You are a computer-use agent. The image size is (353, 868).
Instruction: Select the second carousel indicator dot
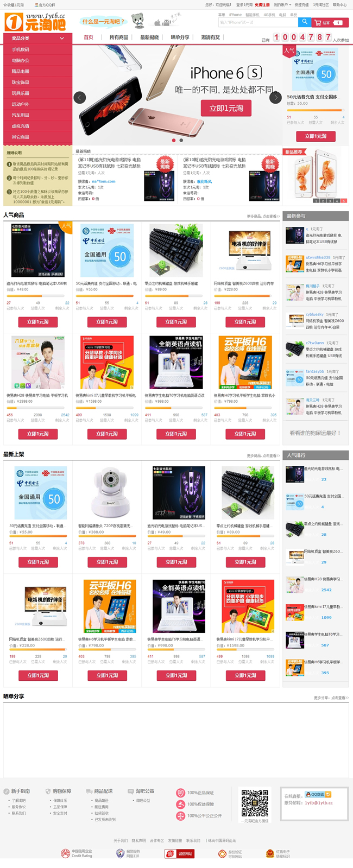[x=181, y=140]
